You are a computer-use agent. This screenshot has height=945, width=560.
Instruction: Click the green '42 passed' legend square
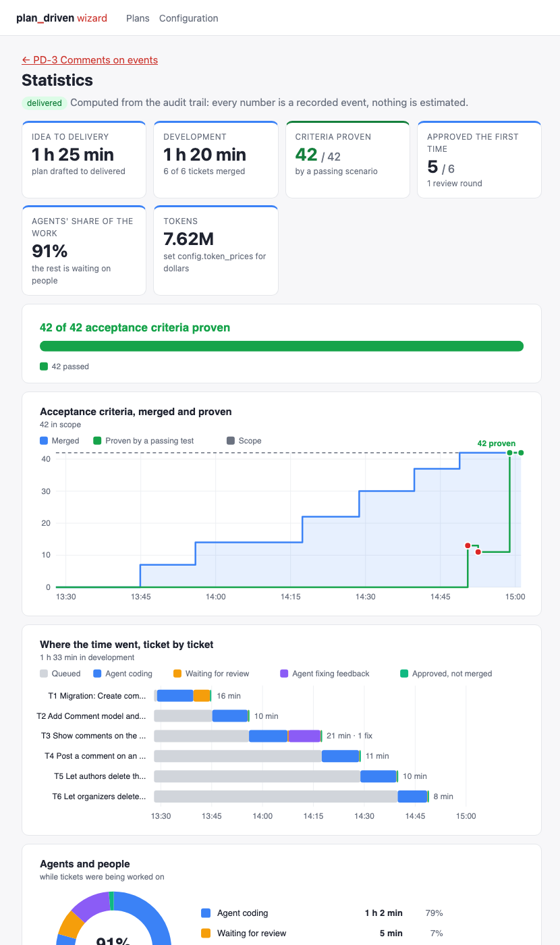pyautogui.click(x=44, y=367)
